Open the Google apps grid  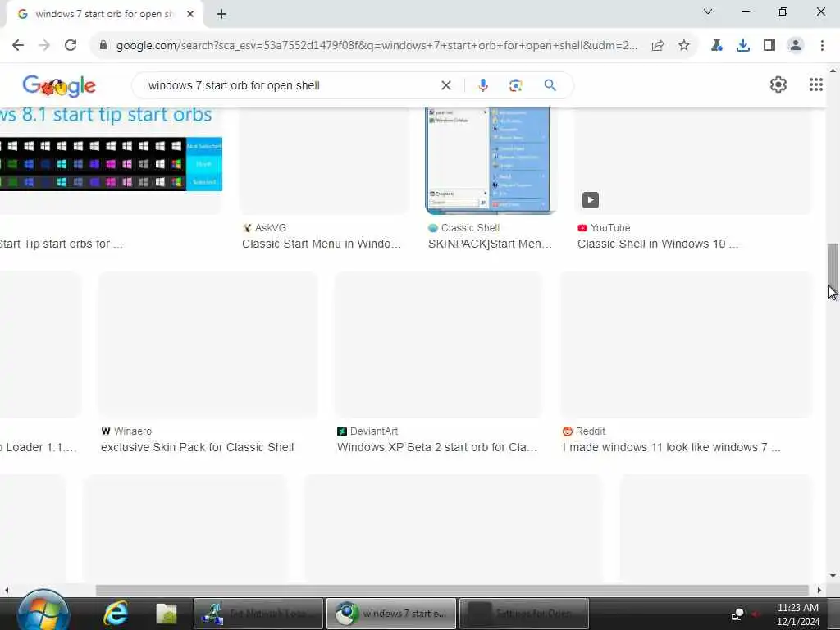(816, 84)
